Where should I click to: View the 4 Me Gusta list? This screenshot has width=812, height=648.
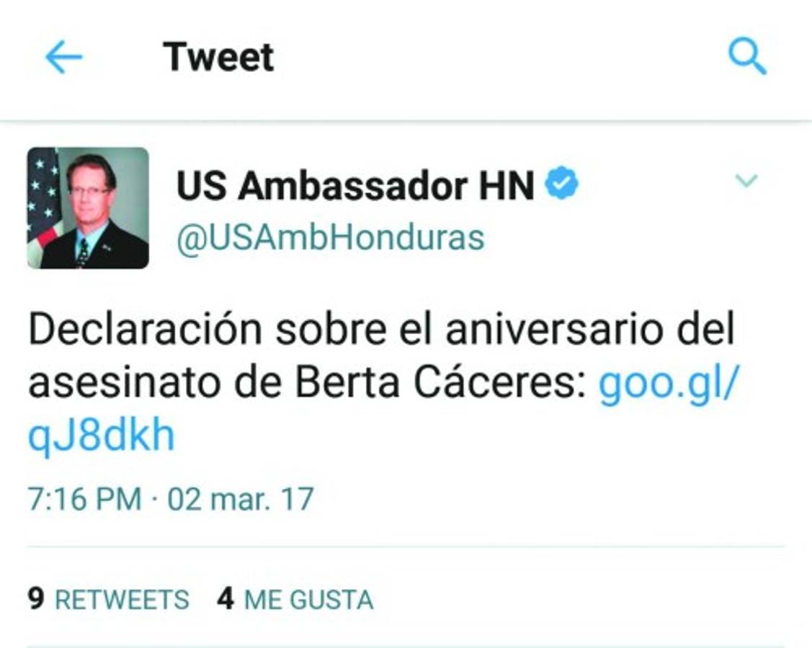click(x=295, y=599)
